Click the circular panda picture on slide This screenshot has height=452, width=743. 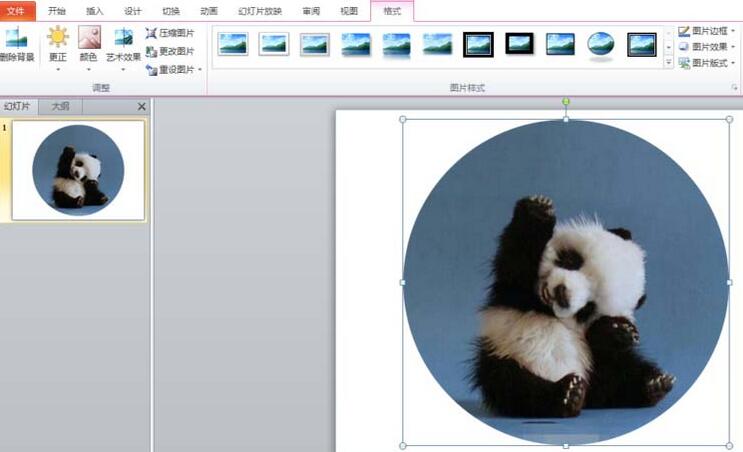click(566, 282)
